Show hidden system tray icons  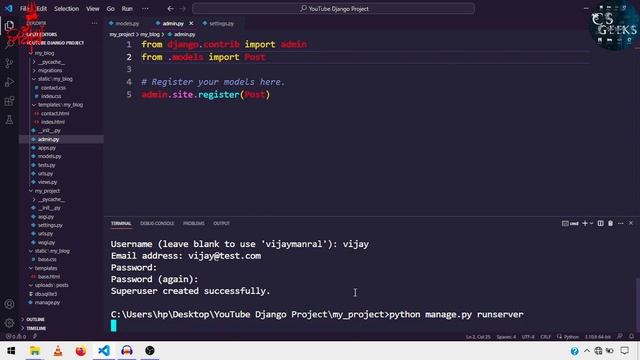(587, 351)
